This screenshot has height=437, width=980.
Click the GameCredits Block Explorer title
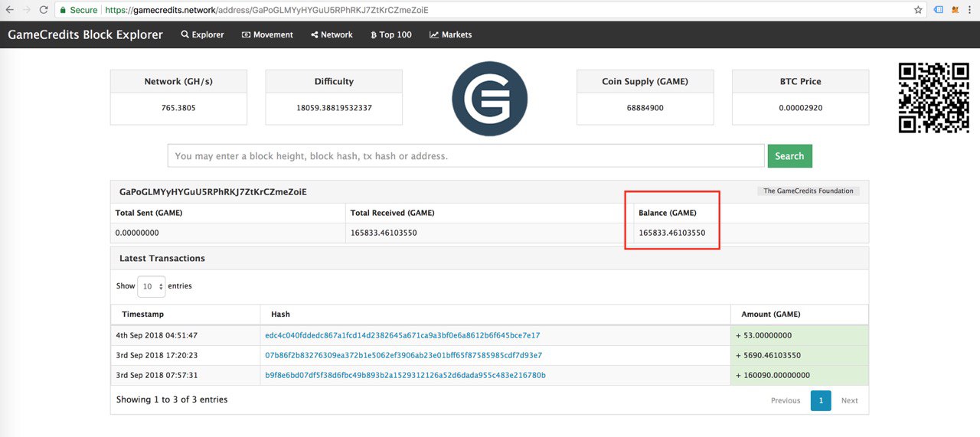(x=85, y=34)
